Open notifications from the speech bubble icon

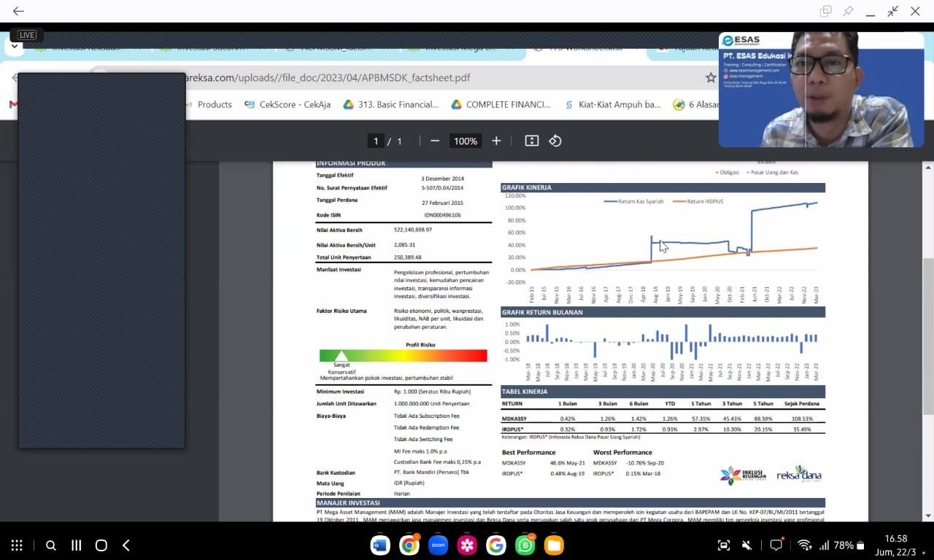776,545
